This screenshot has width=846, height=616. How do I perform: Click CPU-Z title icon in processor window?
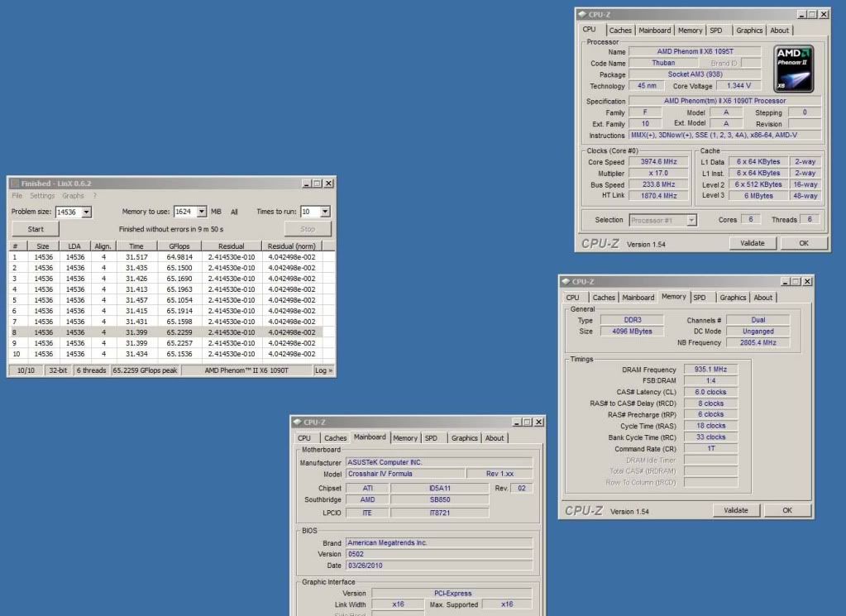[582, 15]
